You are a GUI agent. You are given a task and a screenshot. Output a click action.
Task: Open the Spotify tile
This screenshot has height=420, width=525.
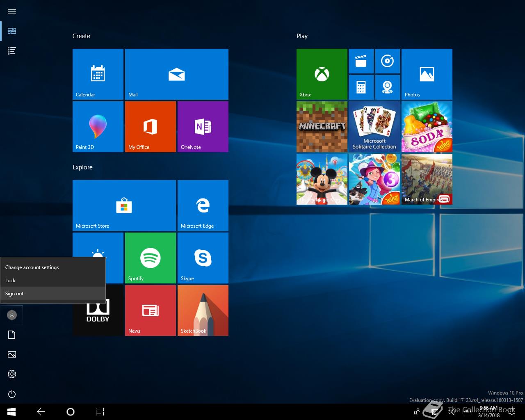[x=151, y=258]
